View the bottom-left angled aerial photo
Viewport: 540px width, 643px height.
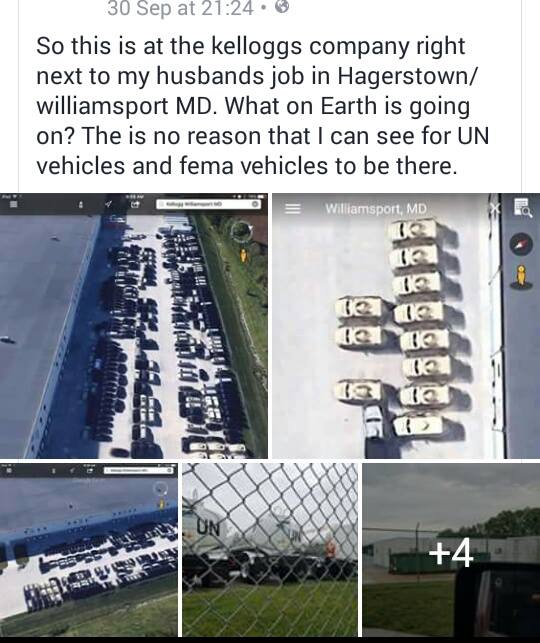(89, 550)
